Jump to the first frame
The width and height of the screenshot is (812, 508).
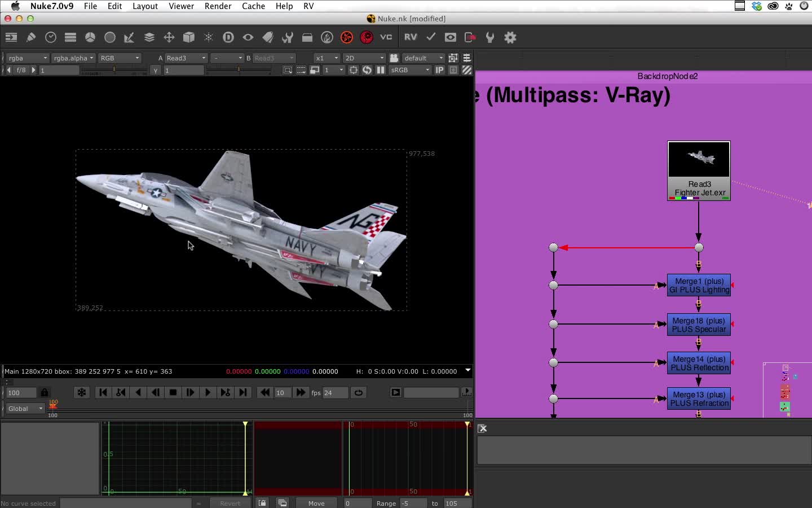click(x=103, y=392)
